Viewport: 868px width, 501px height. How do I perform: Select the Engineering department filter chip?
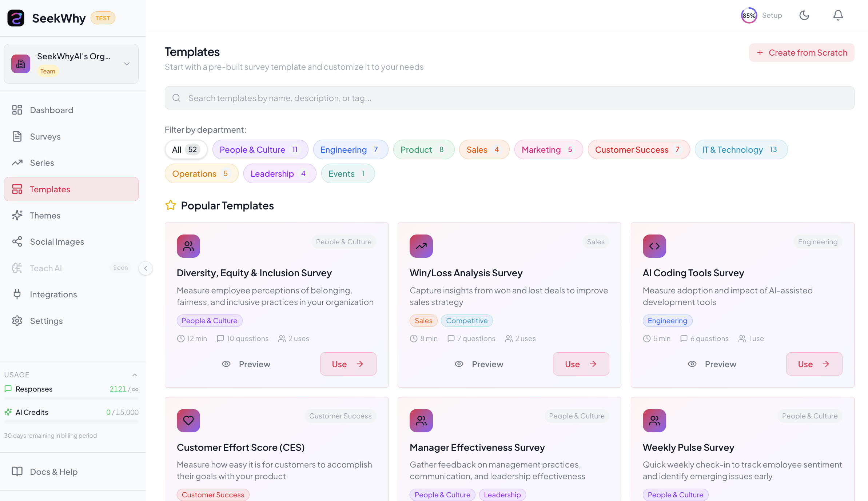(x=350, y=150)
